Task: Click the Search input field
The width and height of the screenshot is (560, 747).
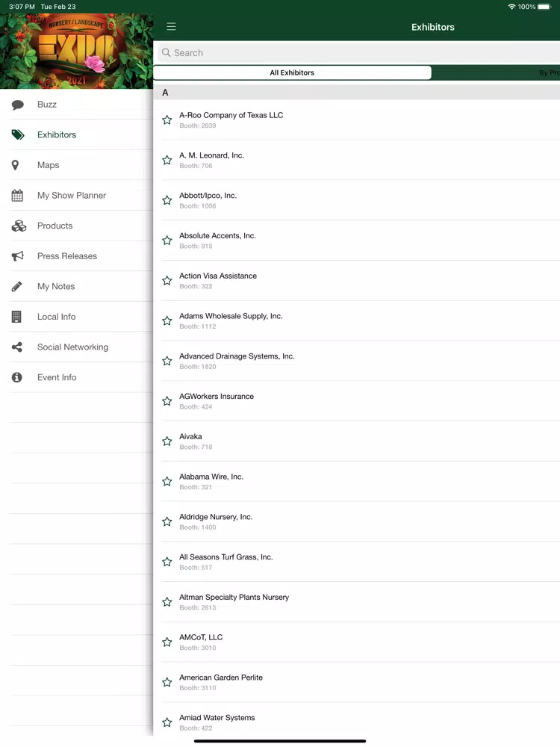Action: pyautogui.click(x=358, y=52)
